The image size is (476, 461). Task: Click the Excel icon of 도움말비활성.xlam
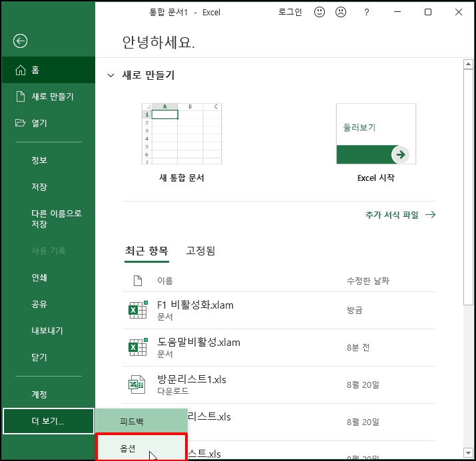pyautogui.click(x=138, y=347)
